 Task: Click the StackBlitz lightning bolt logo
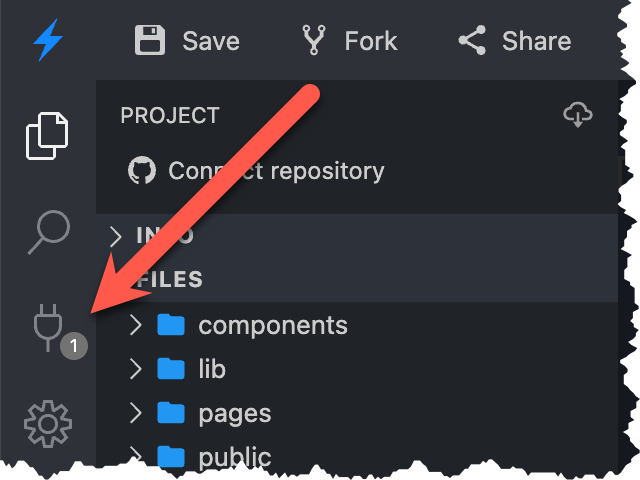pos(48,40)
